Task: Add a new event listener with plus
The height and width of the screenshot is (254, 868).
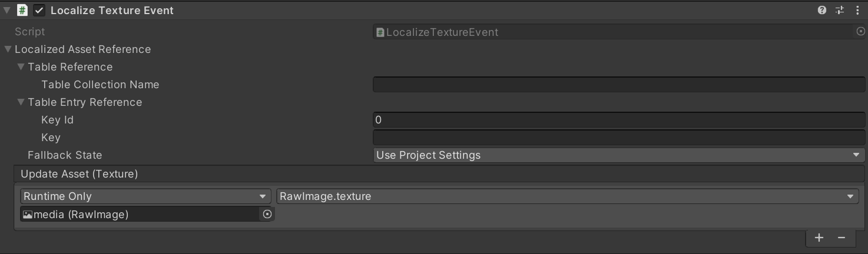Action: click(819, 238)
